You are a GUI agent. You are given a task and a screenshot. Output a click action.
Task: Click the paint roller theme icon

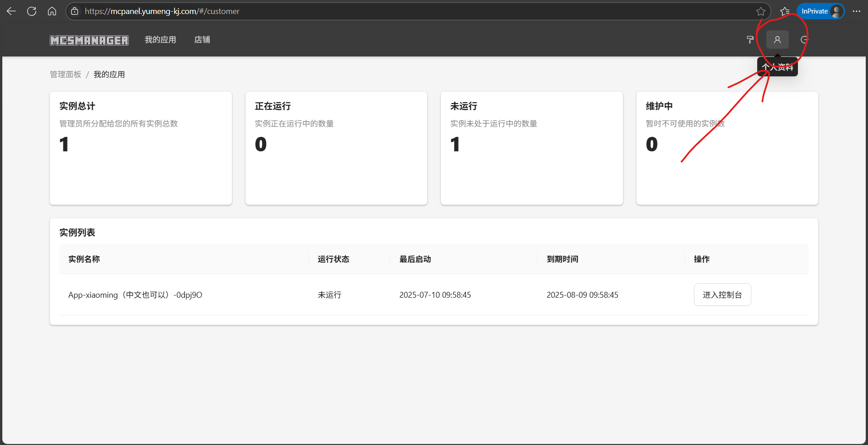(x=750, y=40)
